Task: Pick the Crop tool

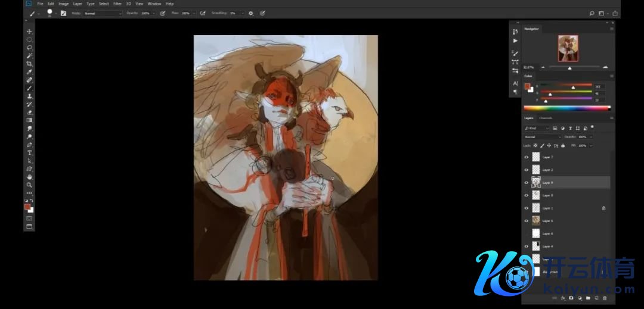Action: click(29, 64)
